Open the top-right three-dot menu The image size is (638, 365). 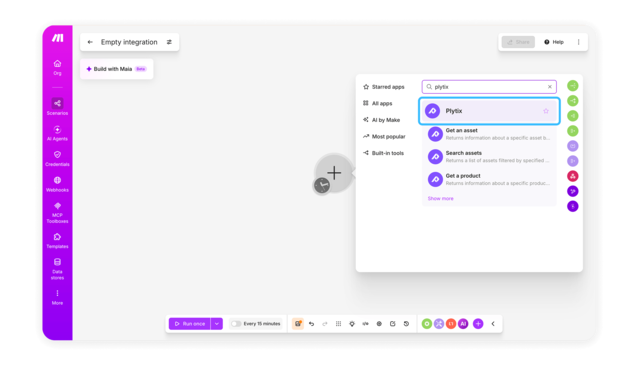point(579,42)
